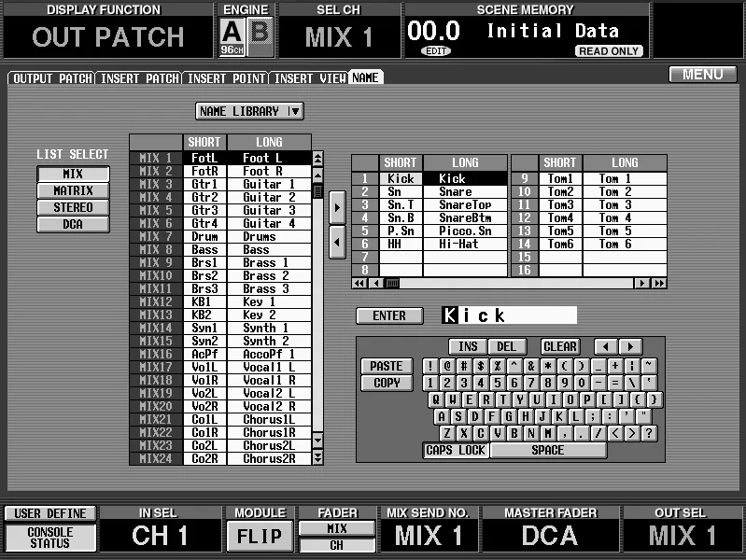The image size is (746, 560).
Task: Select library entry Snare
Action: (465, 191)
